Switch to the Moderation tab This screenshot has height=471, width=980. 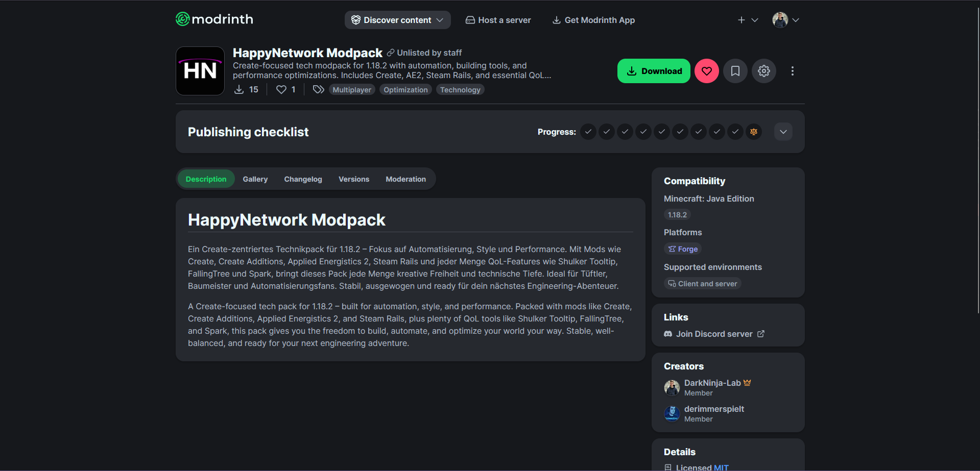coord(406,179)
